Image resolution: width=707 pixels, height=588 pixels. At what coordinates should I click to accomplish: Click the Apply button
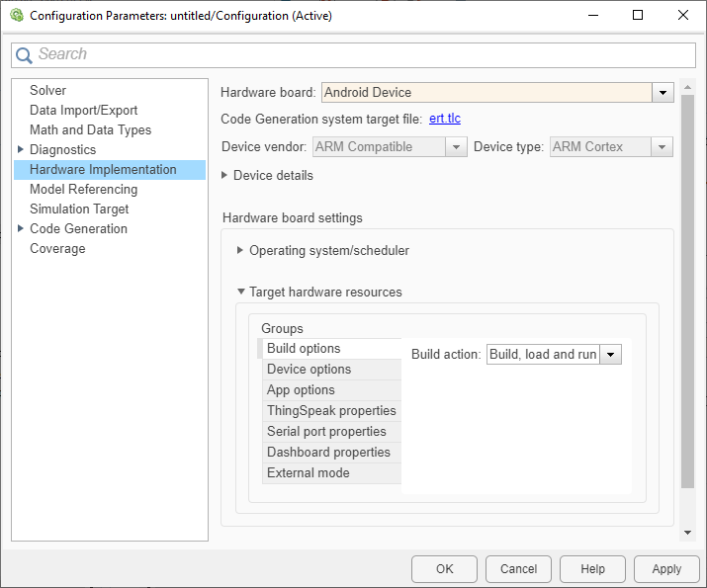coord(666,569)
